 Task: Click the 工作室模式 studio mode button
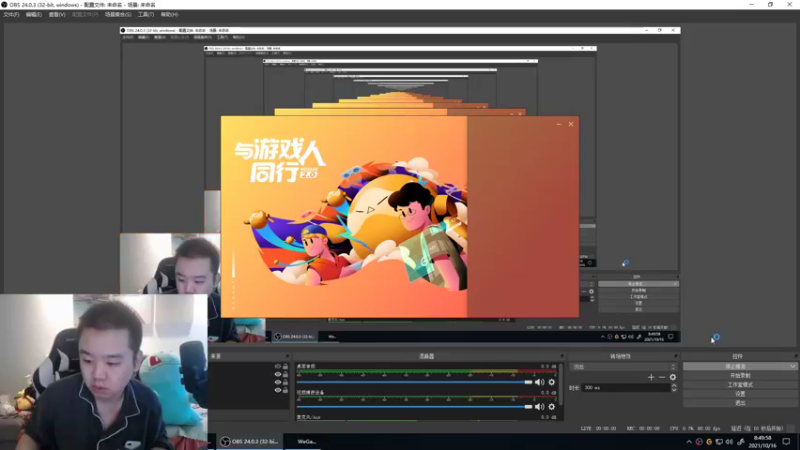pos(740,385)
